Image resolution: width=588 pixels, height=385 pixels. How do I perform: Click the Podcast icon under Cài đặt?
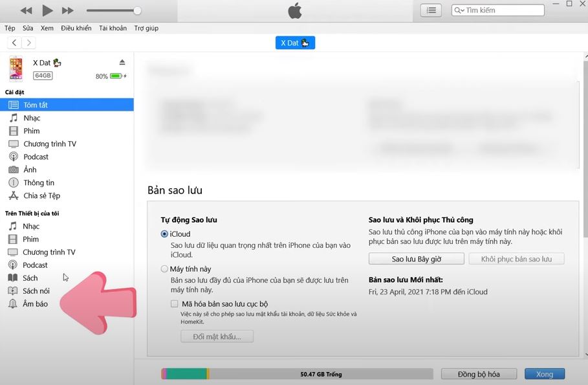pyautogui.click(x=14, y=157)
